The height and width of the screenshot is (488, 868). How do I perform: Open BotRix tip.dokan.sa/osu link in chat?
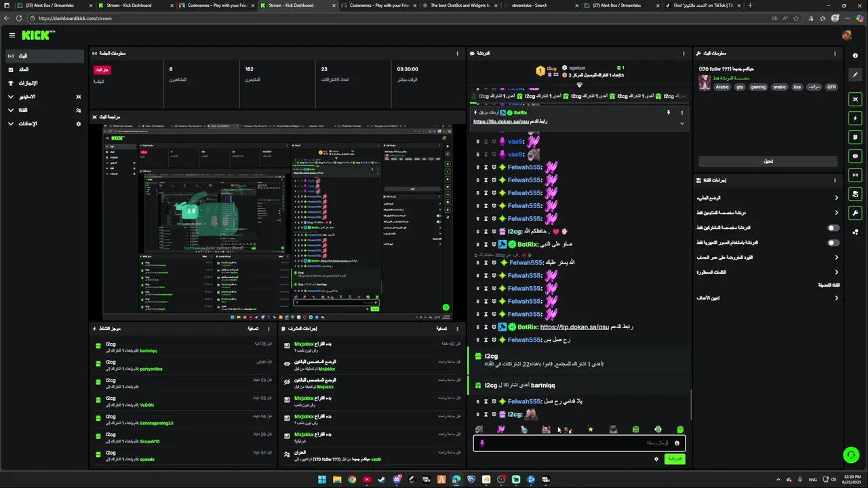574,327
